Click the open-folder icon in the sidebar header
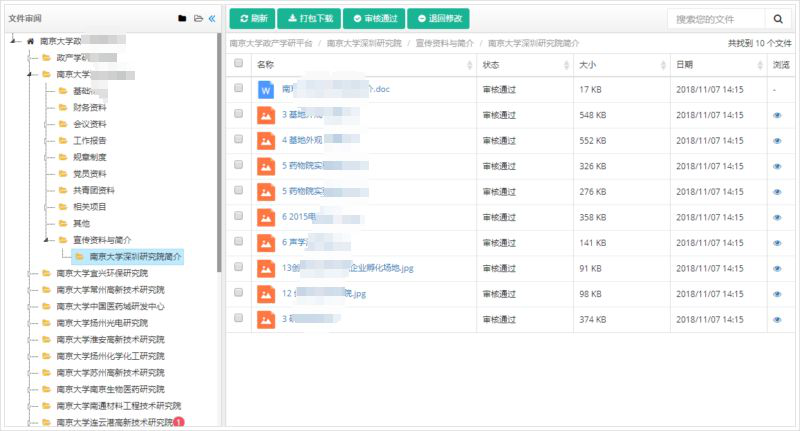 pos(197,18)
